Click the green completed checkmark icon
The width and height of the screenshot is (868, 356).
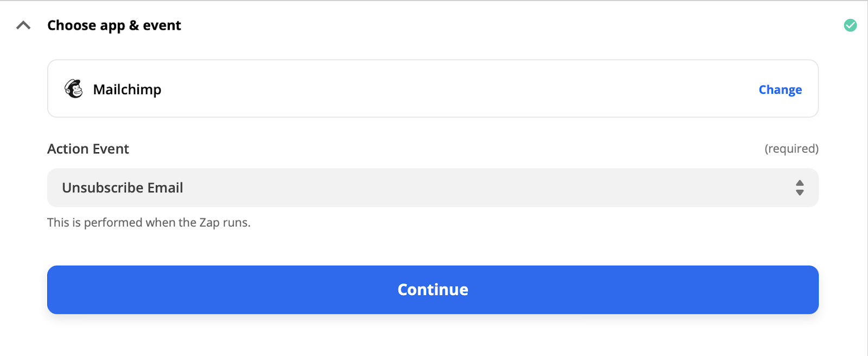(x=850, y=25)
